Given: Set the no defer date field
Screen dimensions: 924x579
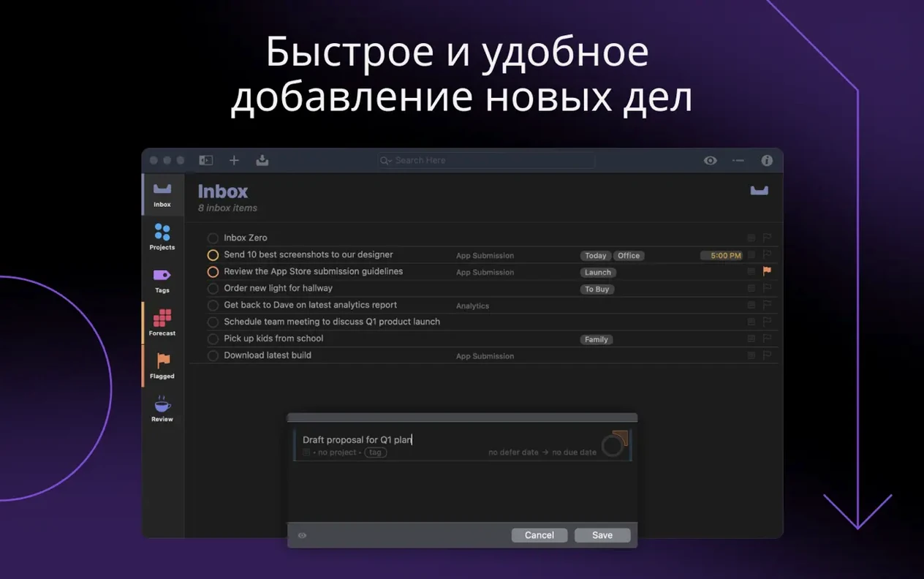Looking at the screenshot, I should (513, 453).
